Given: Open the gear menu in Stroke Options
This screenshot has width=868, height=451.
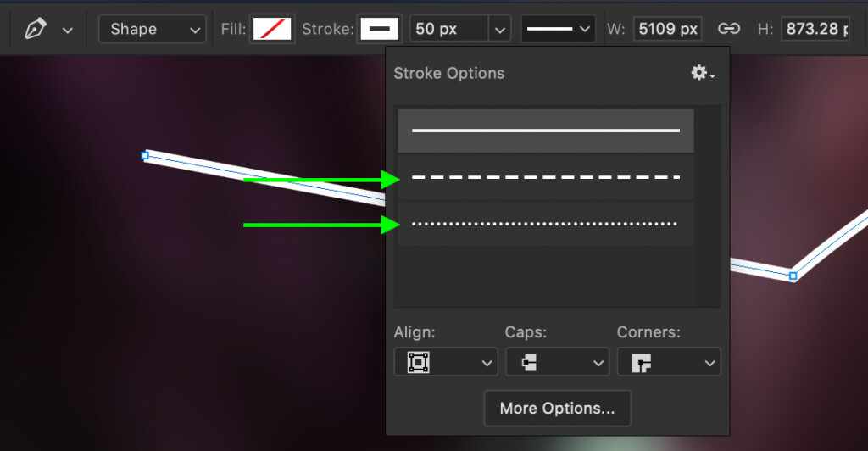Looking at the screenshot, I should point(702,73).
